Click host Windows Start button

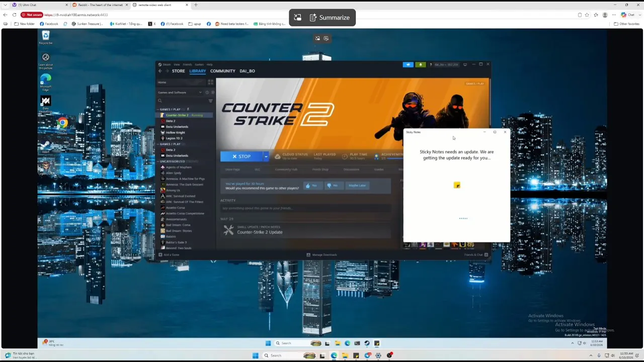pos(256,355)
